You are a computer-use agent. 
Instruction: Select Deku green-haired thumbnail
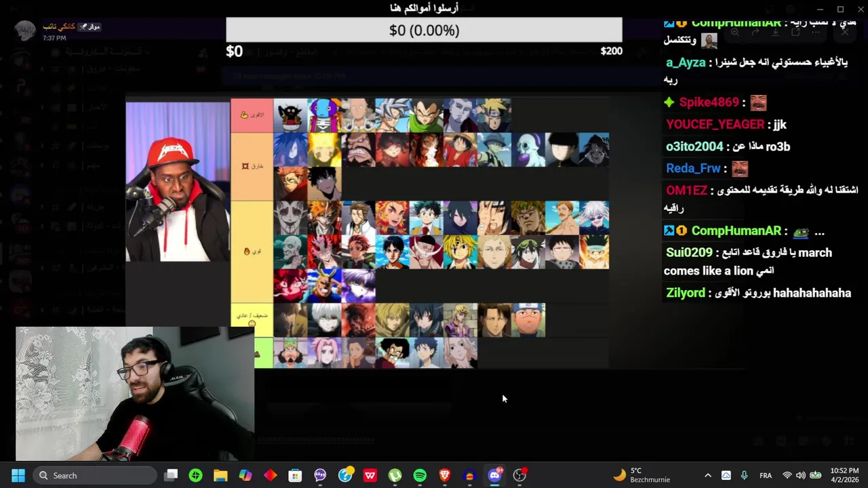coord(426,218)
